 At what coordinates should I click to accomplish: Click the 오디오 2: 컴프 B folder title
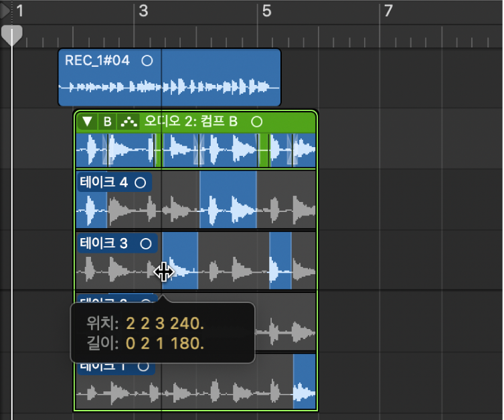191,122
